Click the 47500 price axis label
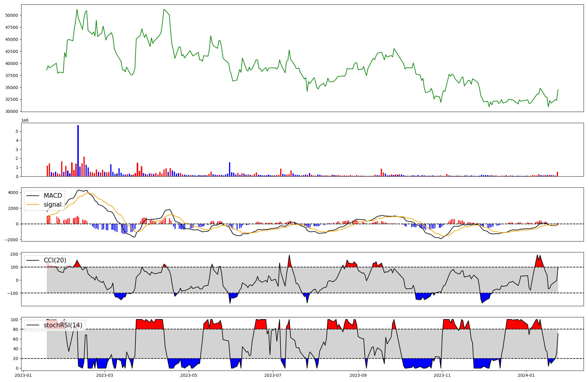This screenshot has width=588, height=382. click(x=12, y=27)
